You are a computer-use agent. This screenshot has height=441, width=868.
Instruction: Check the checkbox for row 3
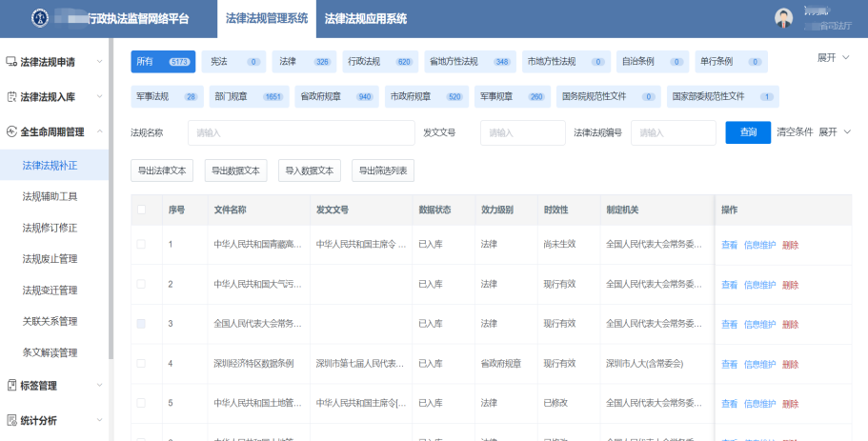tap(142, 324)
